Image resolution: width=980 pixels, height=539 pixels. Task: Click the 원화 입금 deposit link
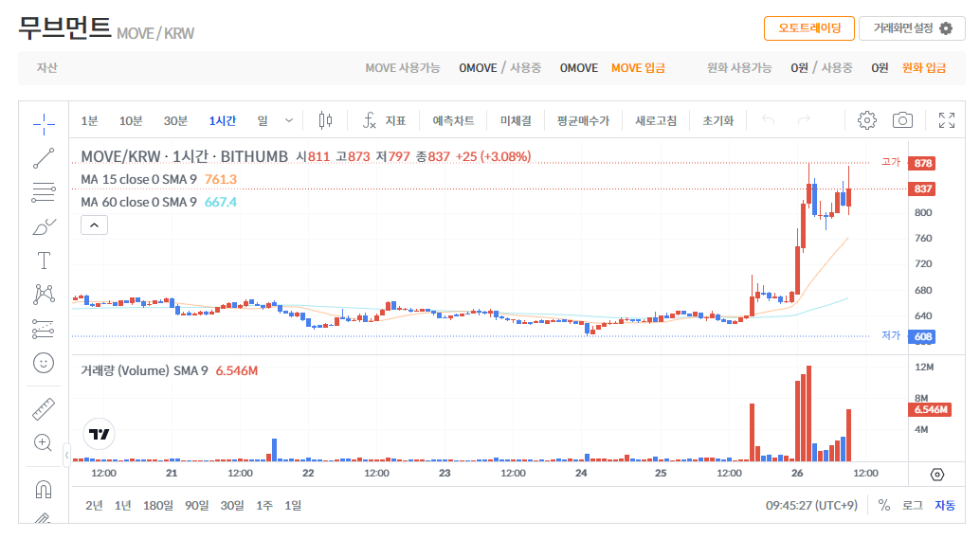[923, 68]
